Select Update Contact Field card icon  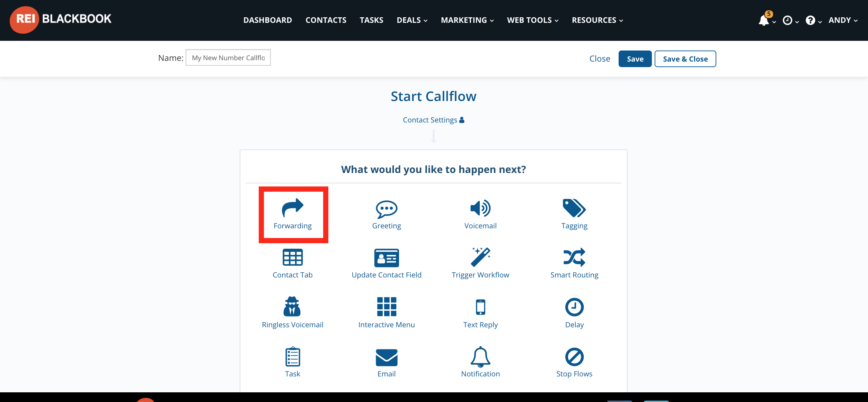coord(387,258)
